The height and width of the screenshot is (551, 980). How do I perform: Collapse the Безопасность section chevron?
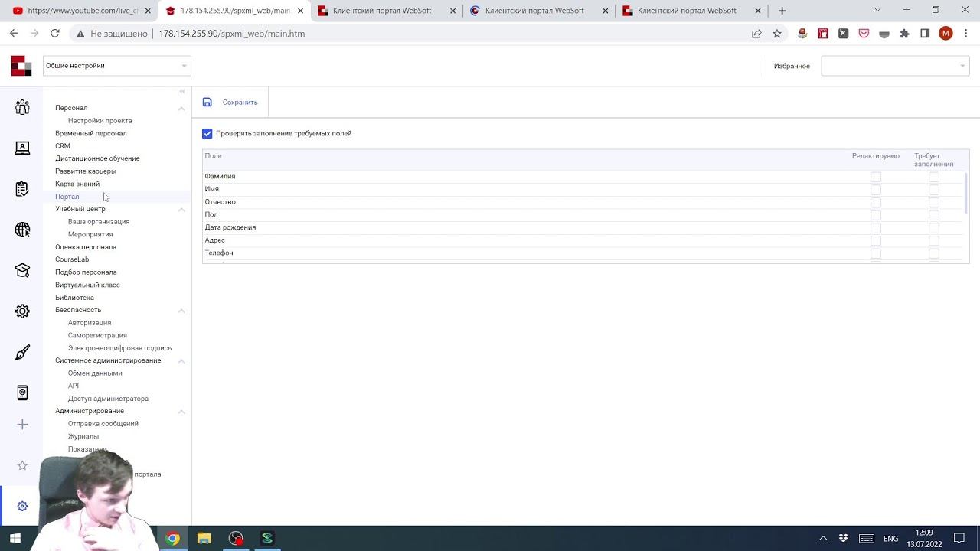181,310
